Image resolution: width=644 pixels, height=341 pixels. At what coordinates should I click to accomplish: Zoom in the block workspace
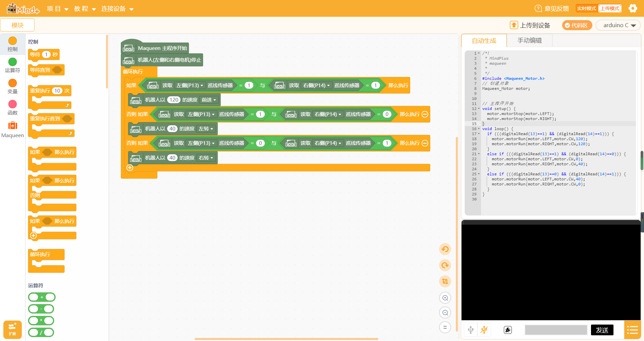click(445, 298)
